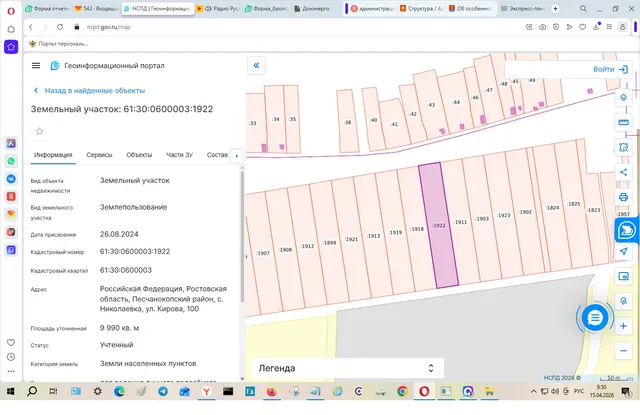
Task: Select parcel :1911 on the map
Action: [x=460, y=222]
